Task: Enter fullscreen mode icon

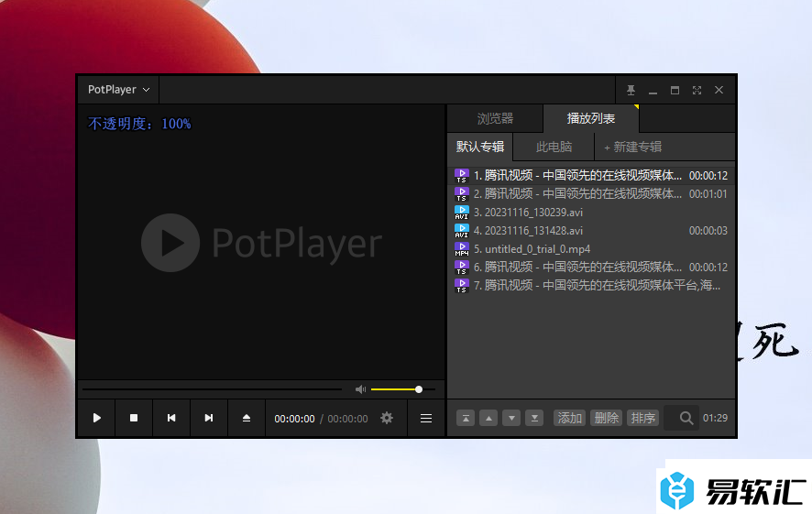Action: click(697, 90)
